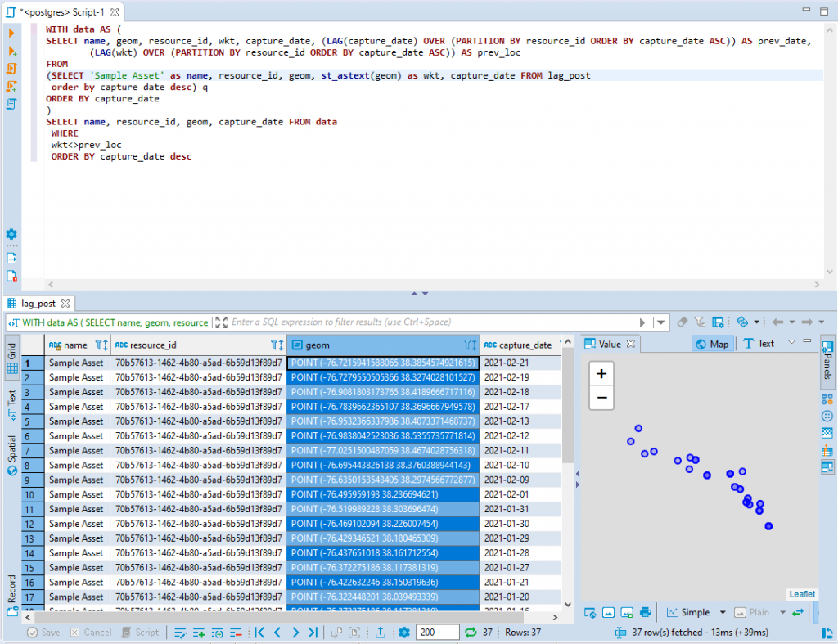Viewport: 838px width, 644px height.
Task: Close the lag_post results tab
Action: tap(65, 304)
